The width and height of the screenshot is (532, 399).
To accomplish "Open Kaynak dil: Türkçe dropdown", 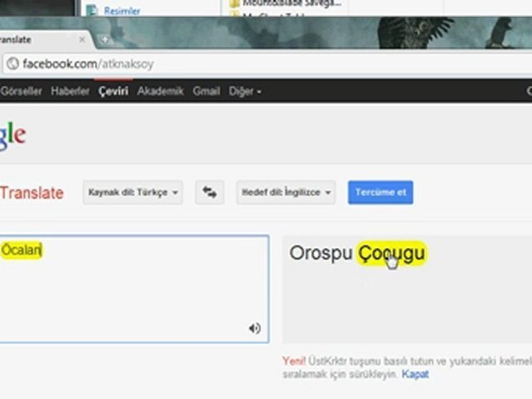I will tap(132, 192).
